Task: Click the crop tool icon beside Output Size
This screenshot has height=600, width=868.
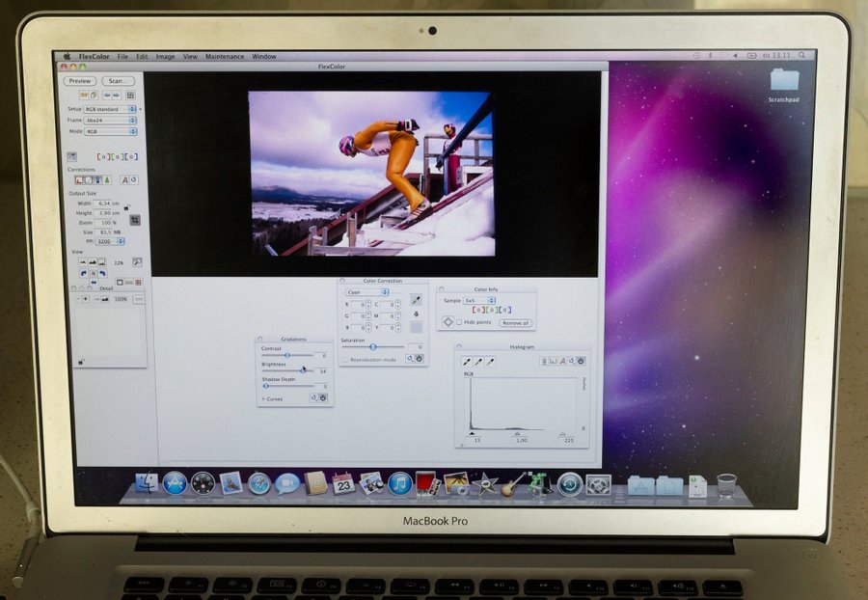Action: (x=135, y=220)
